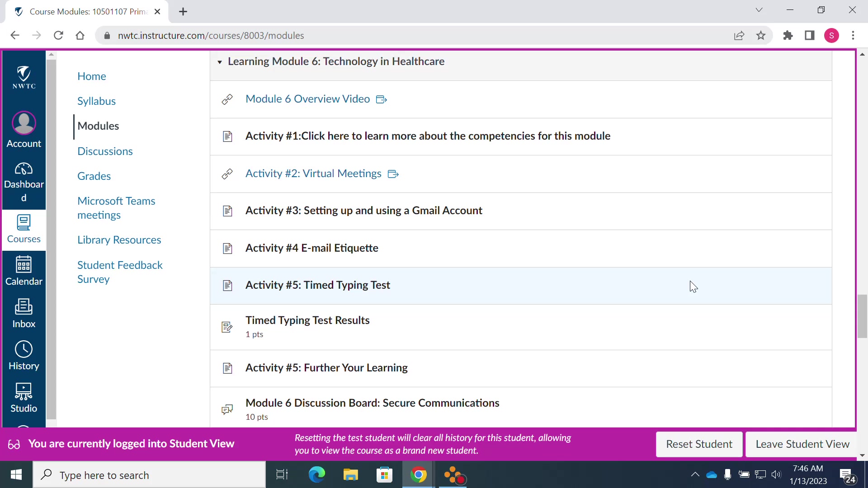Share this page via the address bar icon
The height and width of the screenshot is (488, 868).
point(739,35)
